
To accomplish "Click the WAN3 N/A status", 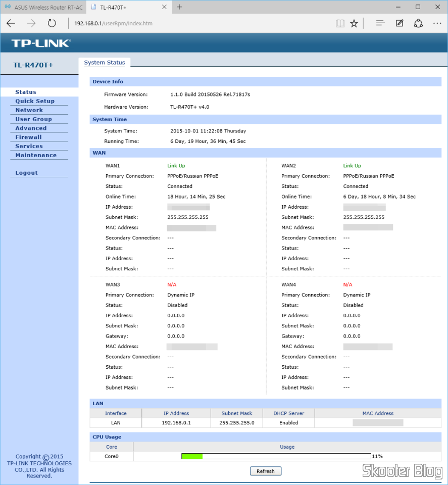I will (172, 284).
